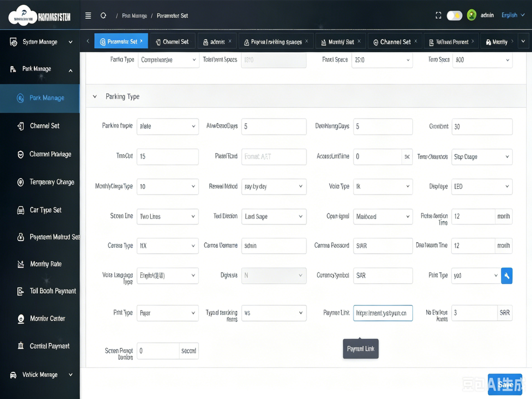Click the Currency Symbol SAR field
Image resolution: width=532 pixels, height=399 pixels.
click(383, 275)
